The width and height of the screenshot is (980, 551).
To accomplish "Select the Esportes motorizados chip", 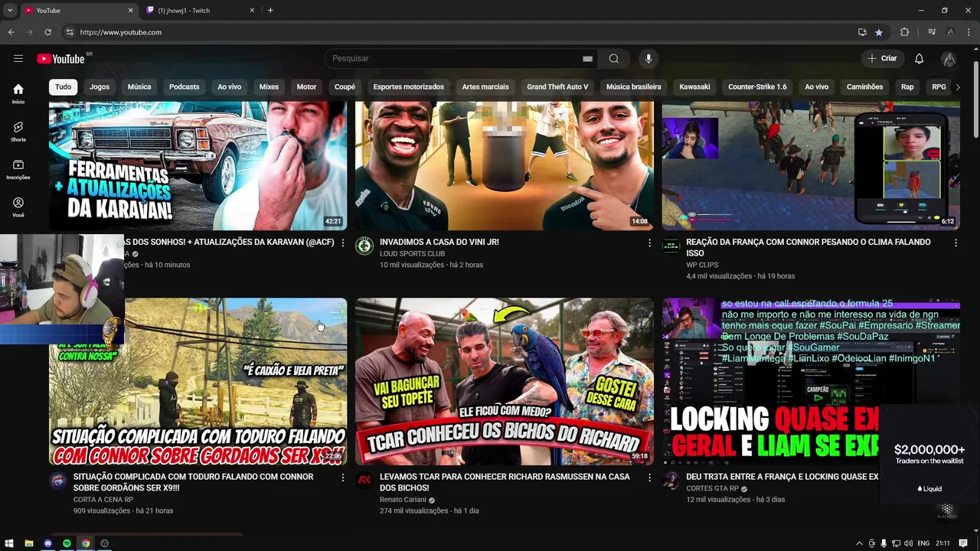I will (409, 87).
